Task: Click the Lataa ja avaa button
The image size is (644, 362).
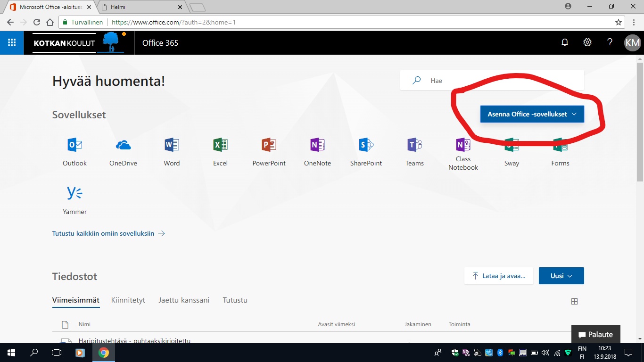Action: tap(499, 276)
